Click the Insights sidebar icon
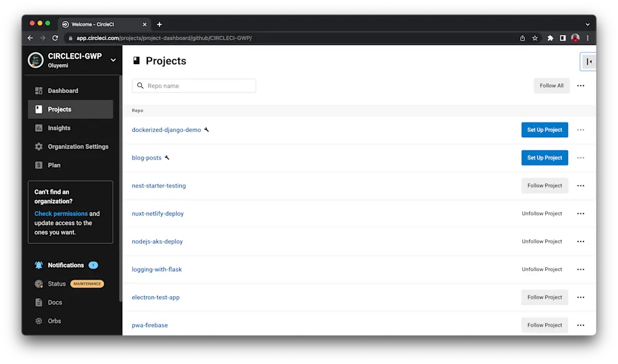The width and height of the screenshot is (618, 364). pyautogui.click(x=38, y=127)
